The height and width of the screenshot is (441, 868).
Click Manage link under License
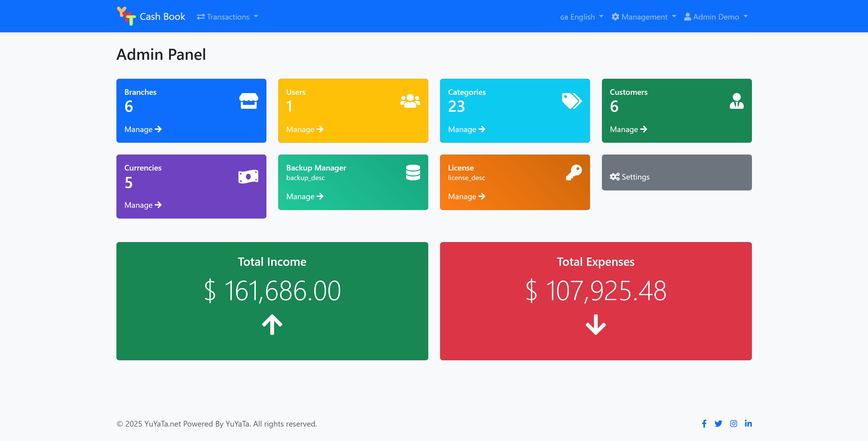(x=466, y=196)
